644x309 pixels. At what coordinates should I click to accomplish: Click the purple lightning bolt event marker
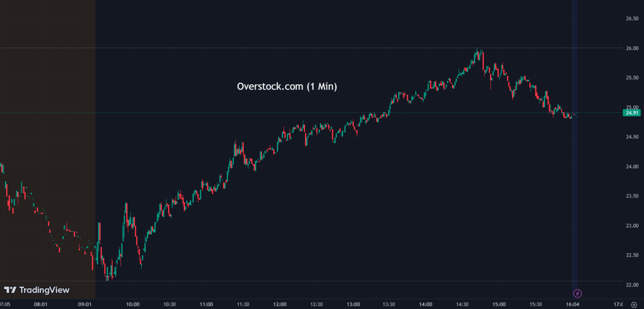point(578,294)
